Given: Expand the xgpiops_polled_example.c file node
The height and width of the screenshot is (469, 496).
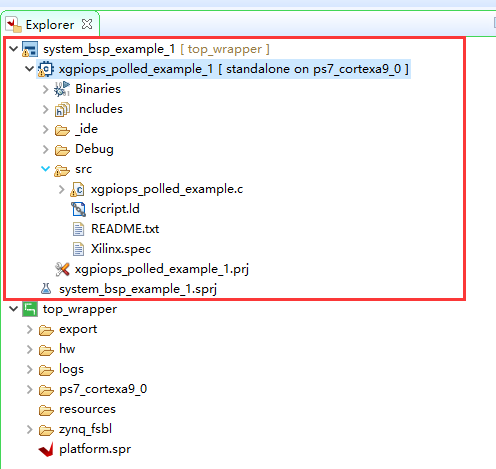Looking at the screenshot, I should 62,189.
